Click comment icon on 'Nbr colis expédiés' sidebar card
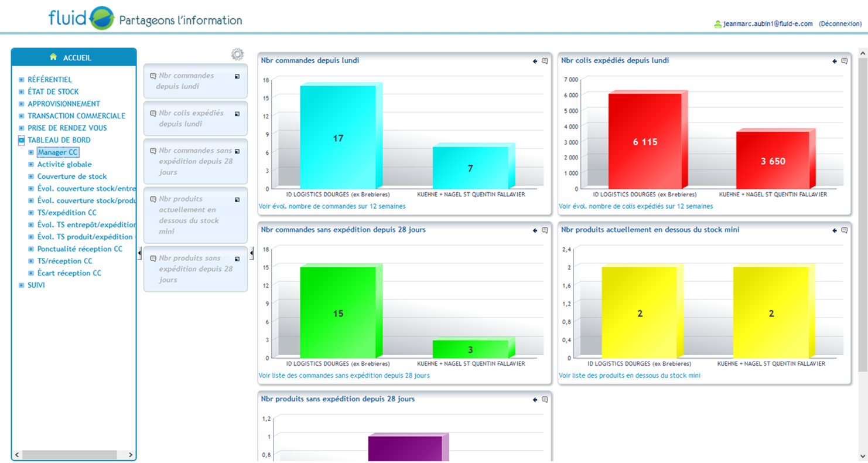 [x=153, y=114]
